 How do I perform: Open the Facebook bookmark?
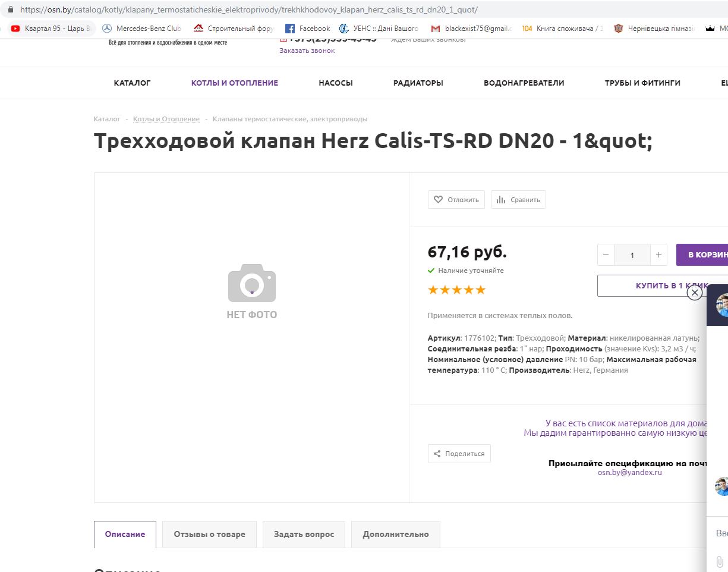[x=308, y=28]
